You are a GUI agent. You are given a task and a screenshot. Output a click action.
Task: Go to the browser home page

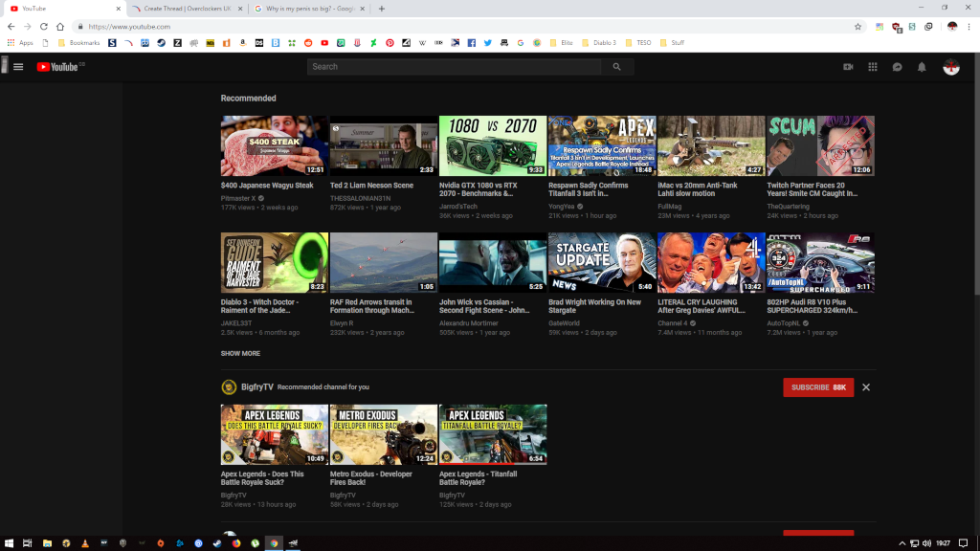pyautogui.click(x=60, y=26)
